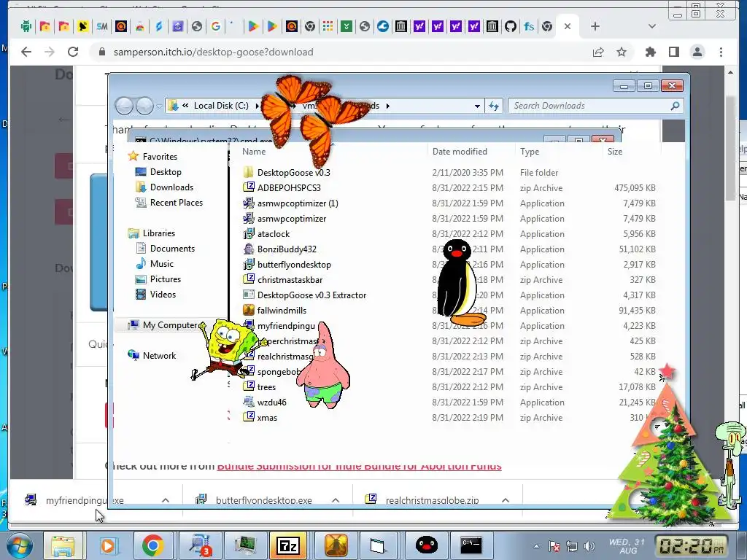Open the butterflyondesktop.exe download options arrow

pyautogui.click(x=336, y=500)
